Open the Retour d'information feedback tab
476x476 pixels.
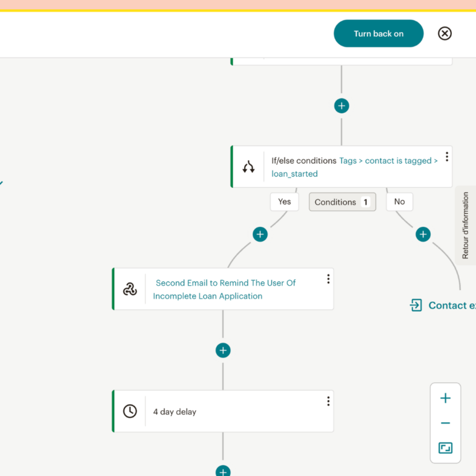click(x=465, y=226)
